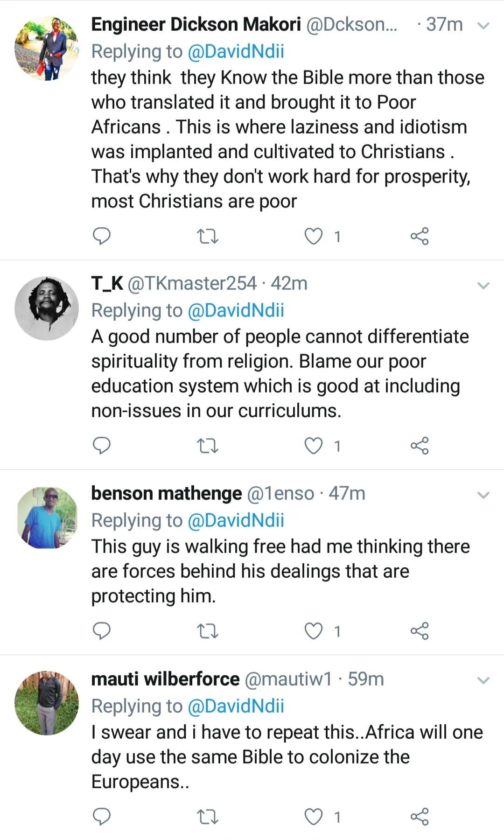Expand more options for T_K's tweet

click(x=483, y=285)
